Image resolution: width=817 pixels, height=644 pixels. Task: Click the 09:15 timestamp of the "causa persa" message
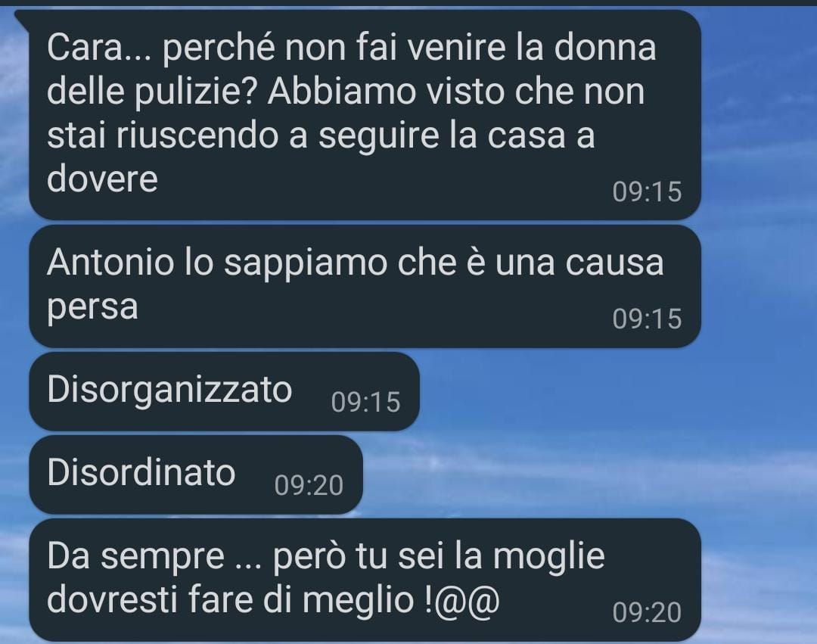tap(647, 319)
